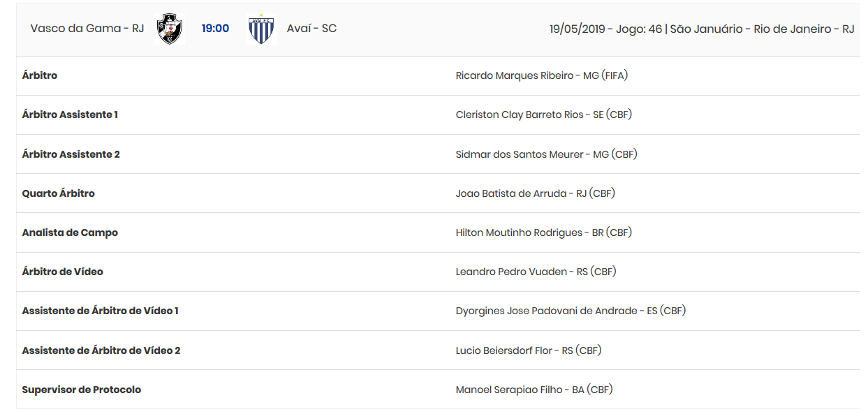Select the Árbitro row label
Viewport: 868px width, 414px height.
tap(40, 75)
